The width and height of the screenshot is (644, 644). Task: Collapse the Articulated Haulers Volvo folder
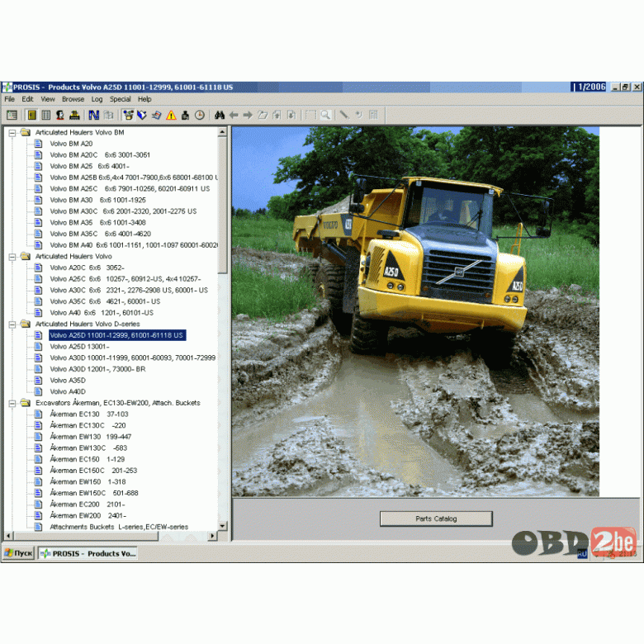(12, 257)
